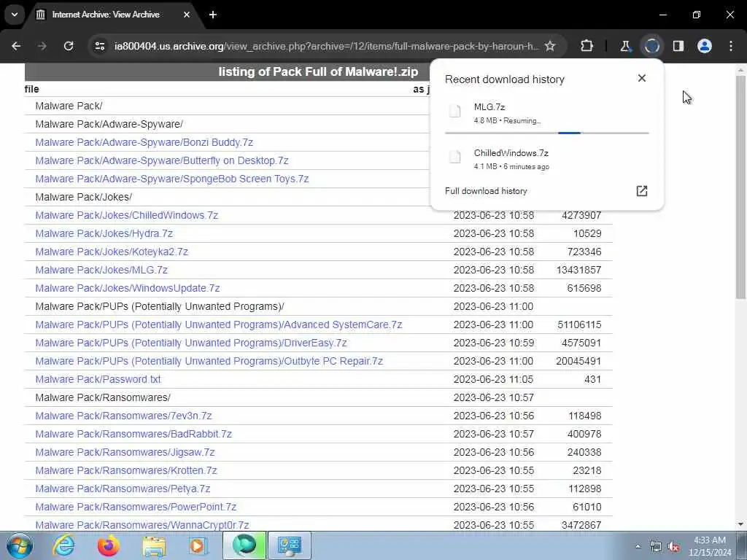Download Butterfly on Desktop.7z
Screen dimensions: 747x560
click(161, 160)
